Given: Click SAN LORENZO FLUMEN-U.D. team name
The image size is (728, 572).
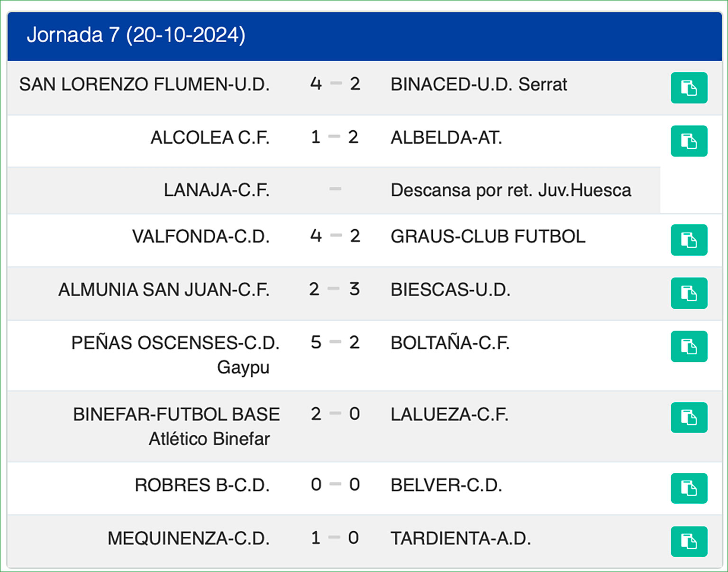Looking at the screenshot, I should point(144,84).
